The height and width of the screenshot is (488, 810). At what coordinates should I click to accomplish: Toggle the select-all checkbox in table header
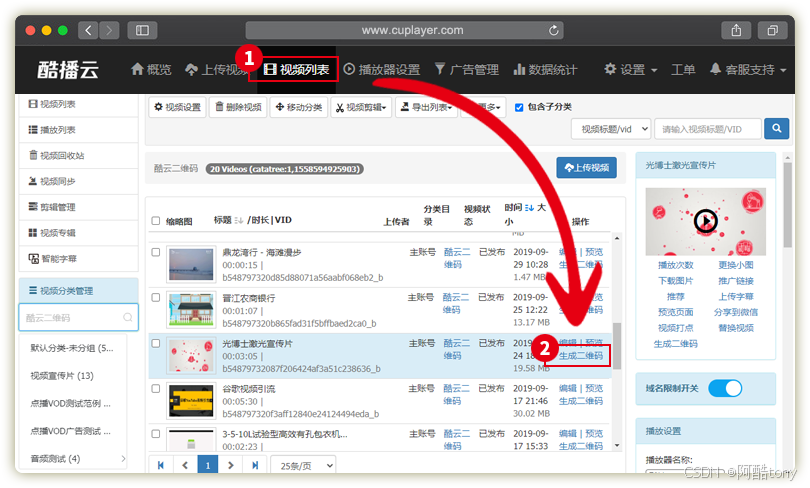(x=156, y=221)
